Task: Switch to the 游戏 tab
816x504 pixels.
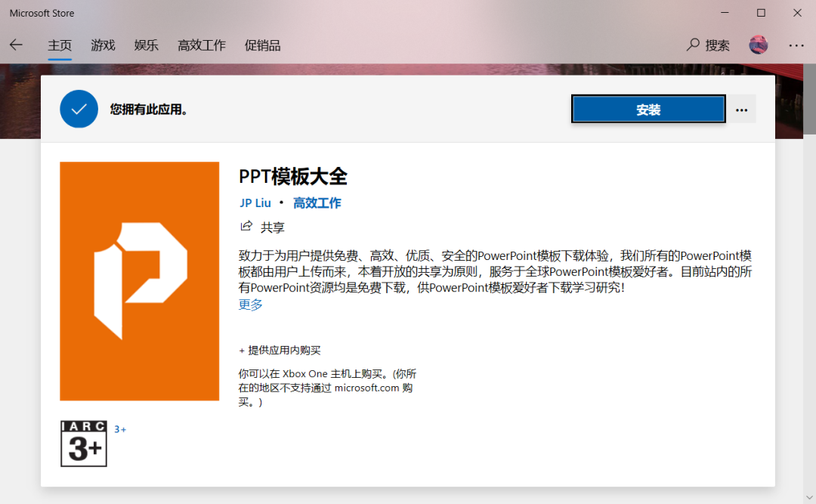Action: click(x=103, y=45)
